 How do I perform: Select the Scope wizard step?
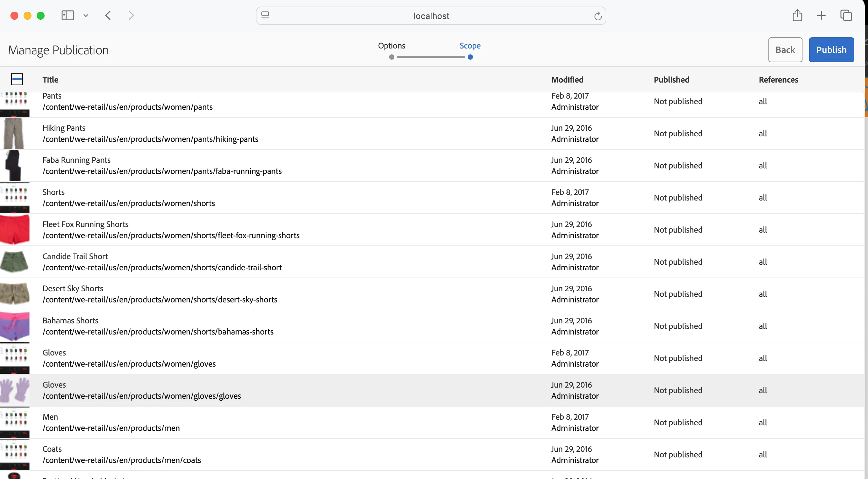[470, 46]
